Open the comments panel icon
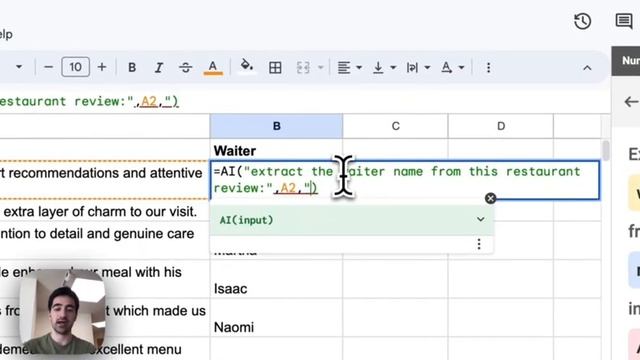 624,21
